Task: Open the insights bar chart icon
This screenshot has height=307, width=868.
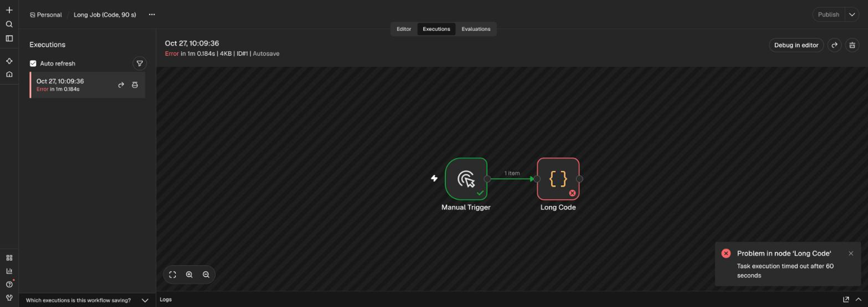Action: pyautogui.click(x=9, y=271)
